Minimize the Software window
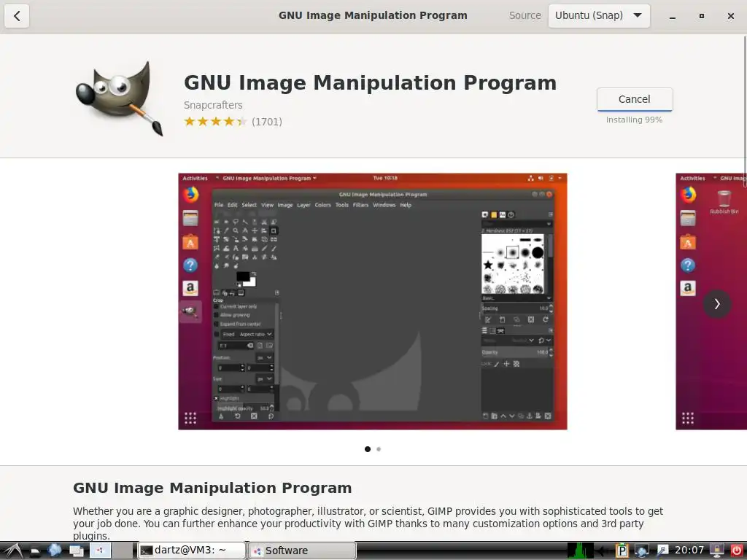The width and height of the screenshot is (747, 560). click(672, 16)
